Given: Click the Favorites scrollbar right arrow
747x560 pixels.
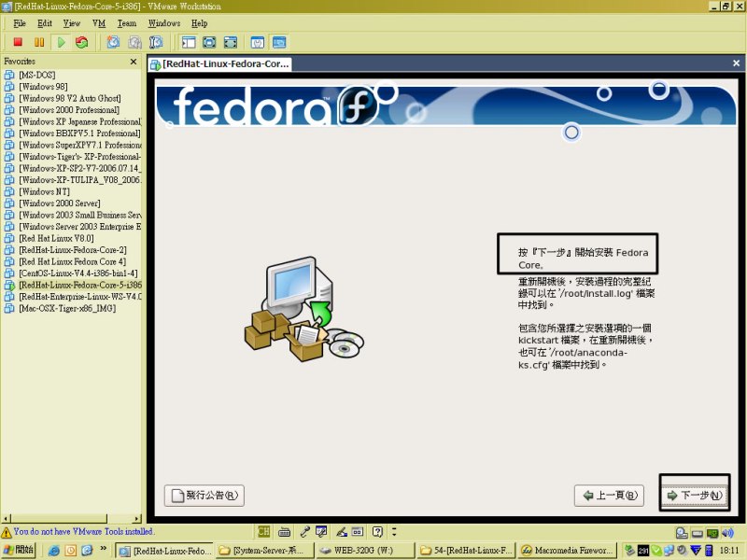Looking at the screenshot, I should [x=137, y=519].
